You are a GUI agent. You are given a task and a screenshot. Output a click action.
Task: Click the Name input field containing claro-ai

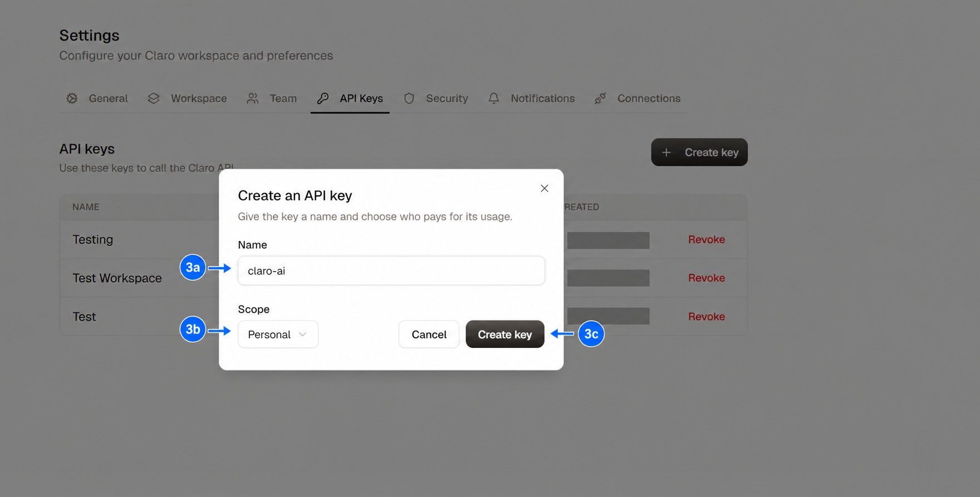[x=391, y=270]
